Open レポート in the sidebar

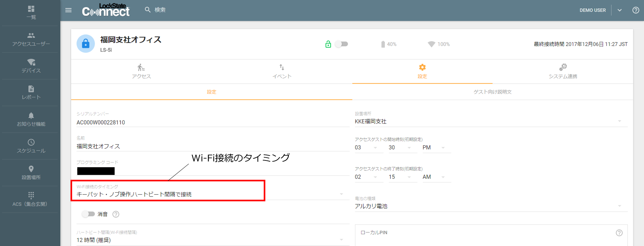(31, 93)
